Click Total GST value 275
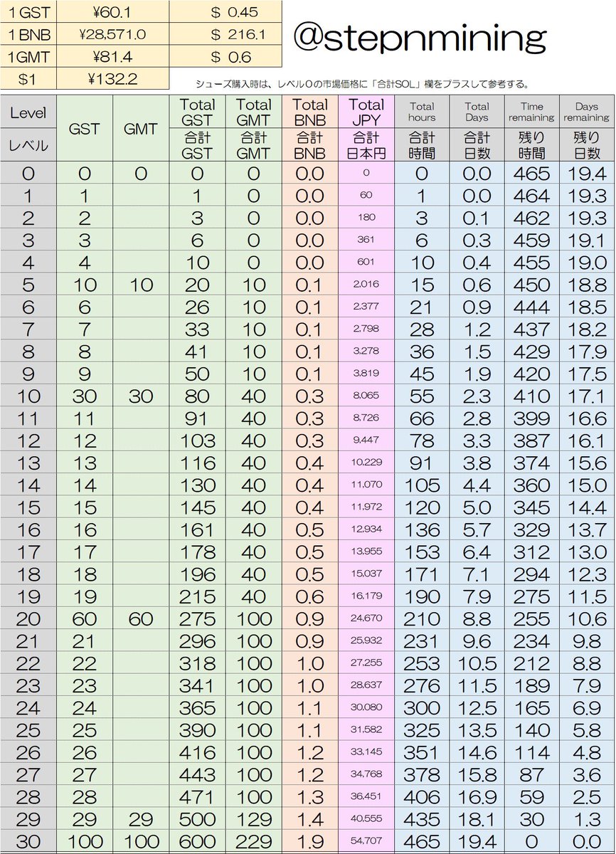The height and width of the screenshot is (854, 616). click(x=197, y=619)
